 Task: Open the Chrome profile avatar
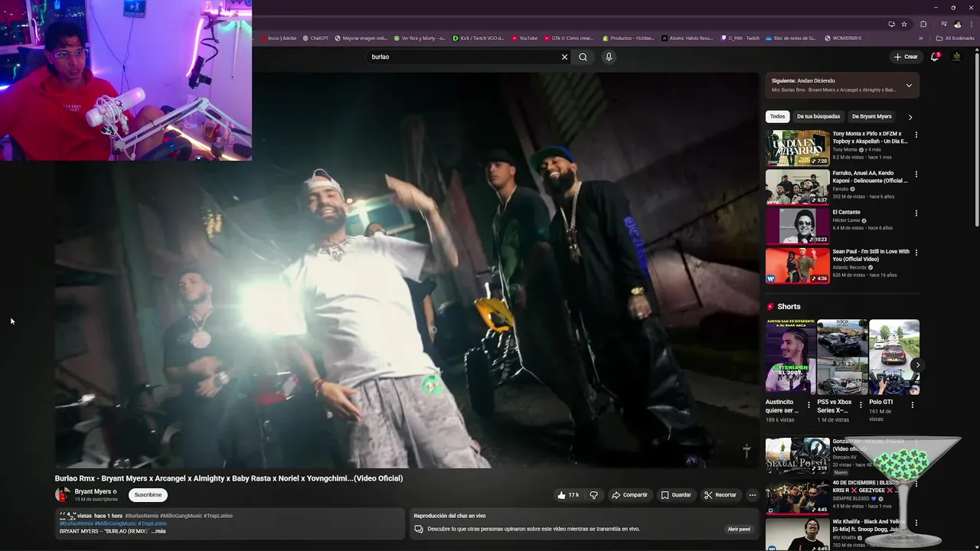point(958,24)
